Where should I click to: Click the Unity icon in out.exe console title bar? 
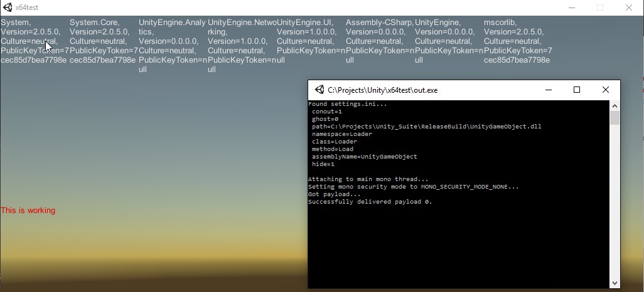319,90
